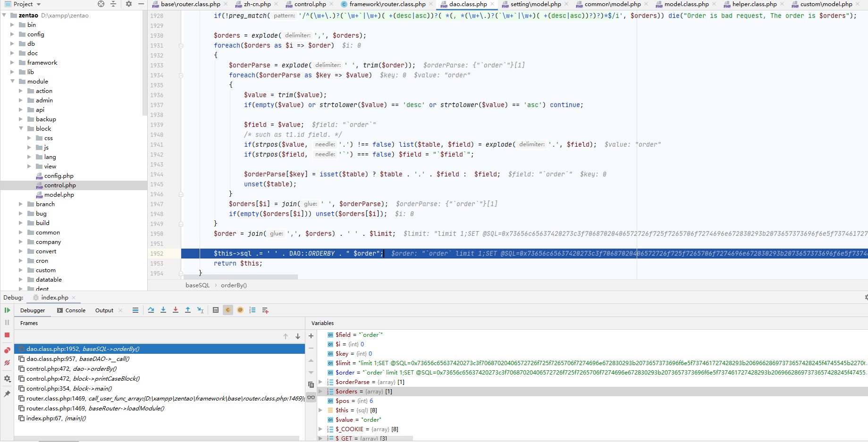868x442 pixels.
Task: Click the Step Into icon
Action: (x=163, y=310)
